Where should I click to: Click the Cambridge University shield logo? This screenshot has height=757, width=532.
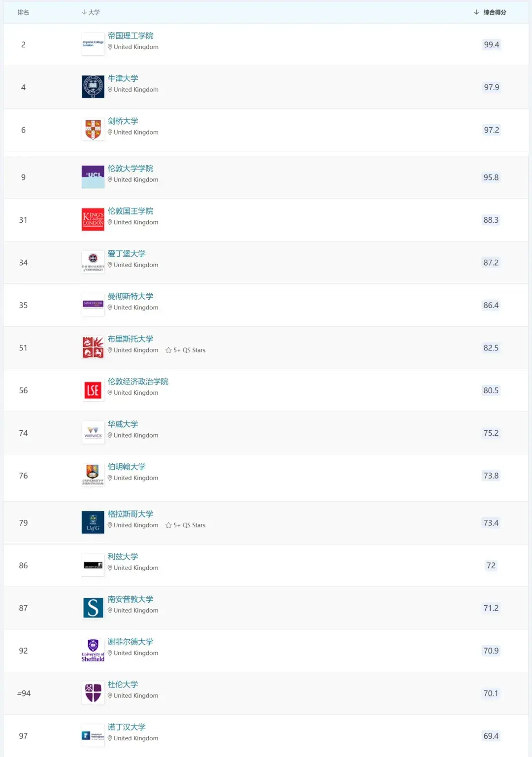[x=93, y=130]
